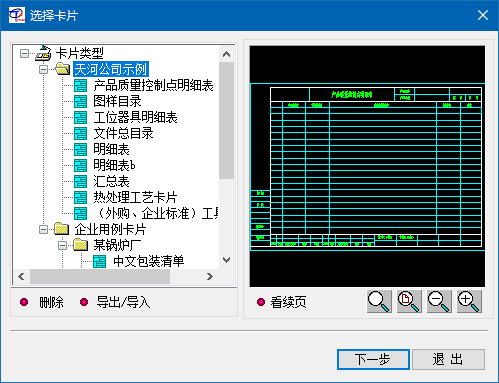Click card icon beside 热处理工艺卡片
Screen dimensions: 499x383
(x=80, y=197)
